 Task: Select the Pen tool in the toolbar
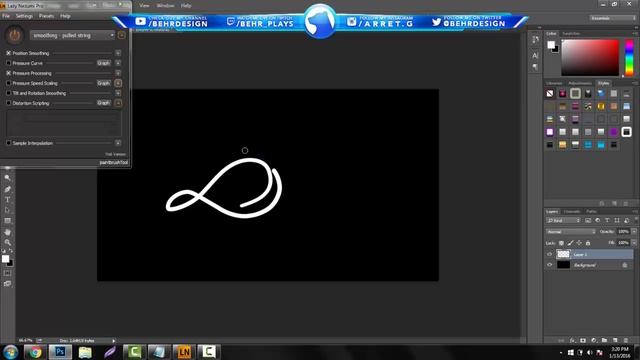[x=7, y=189]
